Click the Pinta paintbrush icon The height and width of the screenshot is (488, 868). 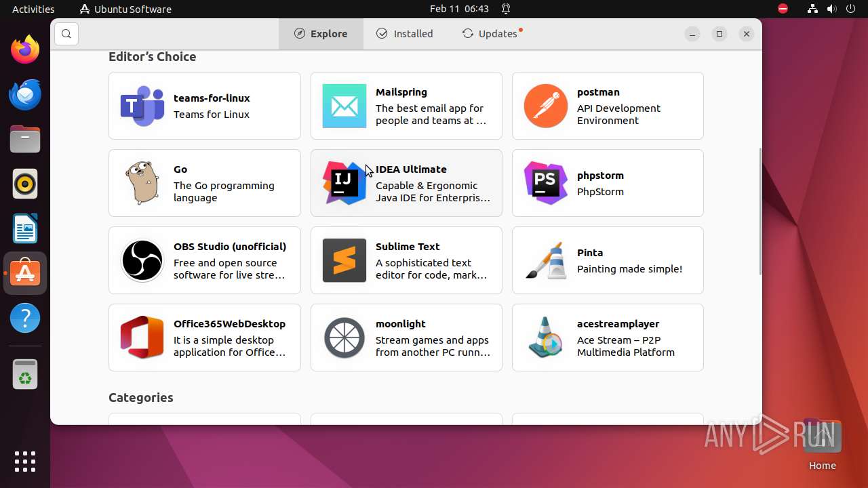click(545, 260)
